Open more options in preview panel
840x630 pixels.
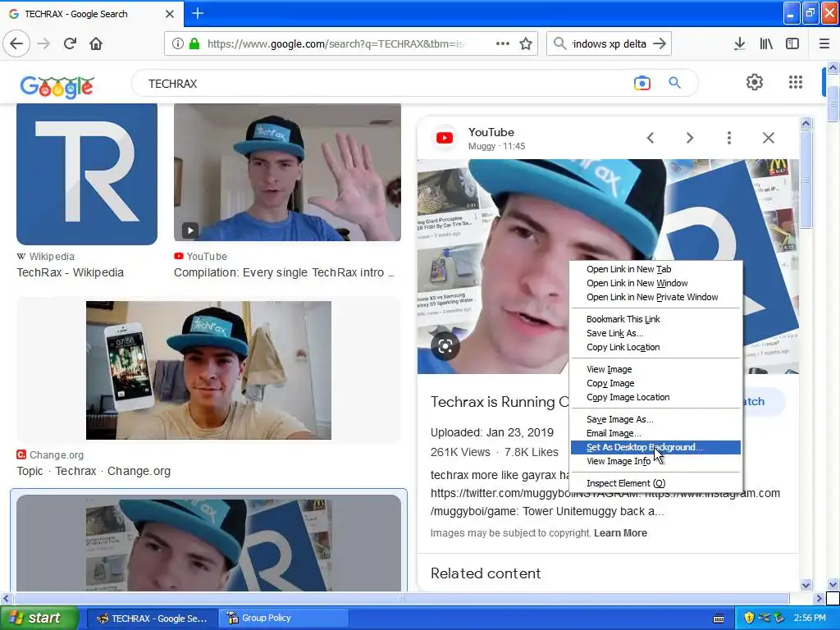tap(728, 138)
